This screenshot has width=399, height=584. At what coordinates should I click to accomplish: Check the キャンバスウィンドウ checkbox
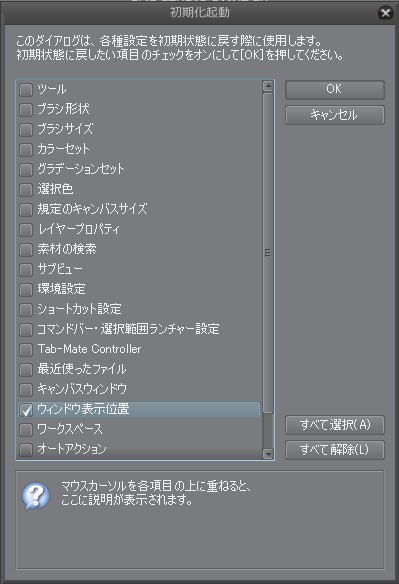point(26,390)
